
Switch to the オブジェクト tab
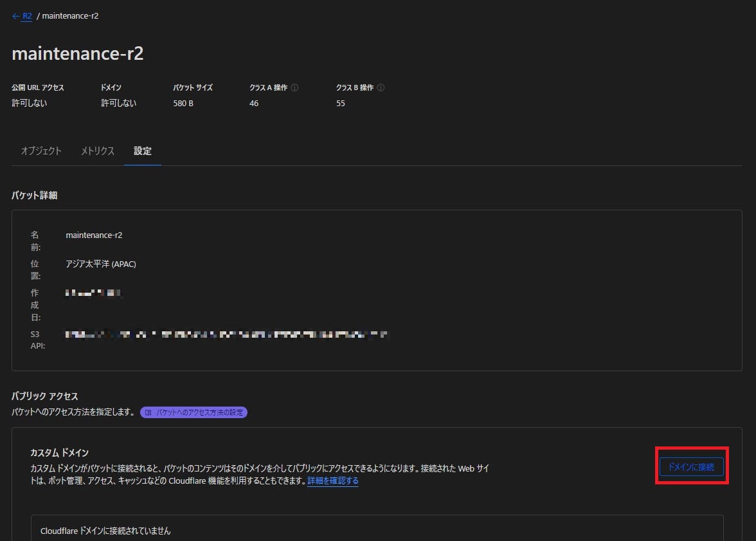41,151
